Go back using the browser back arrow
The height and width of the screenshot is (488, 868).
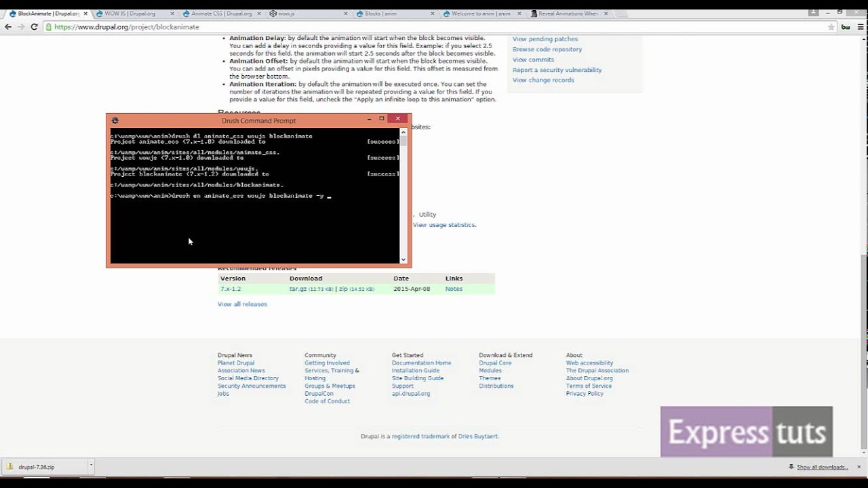pos(8,27)
